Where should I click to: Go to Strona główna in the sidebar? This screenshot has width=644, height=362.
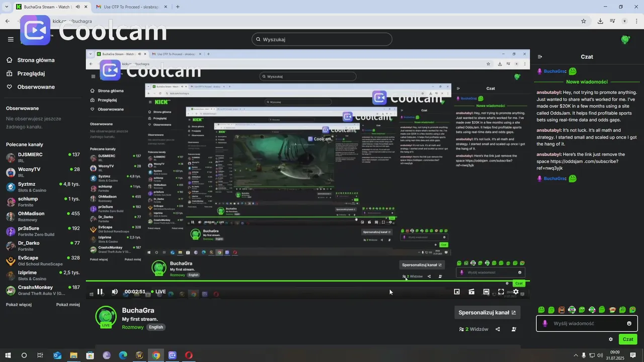[x=36, y=60]
